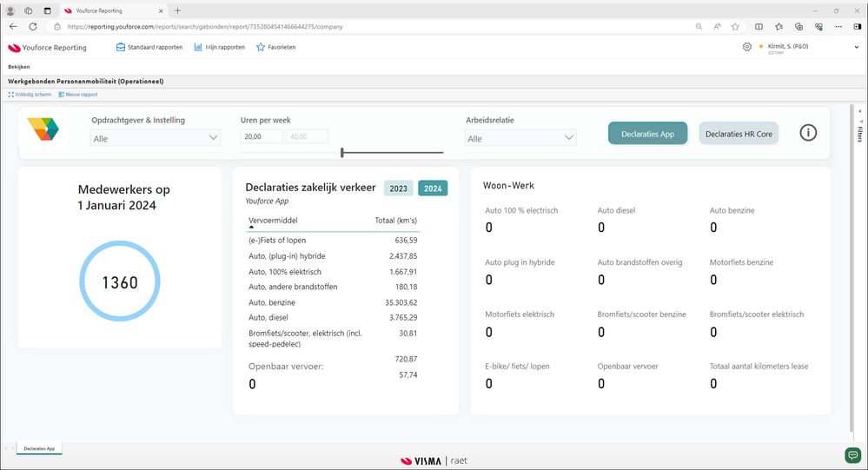
Task: Click the colorful organization logo
Action: tap(43, 129)
